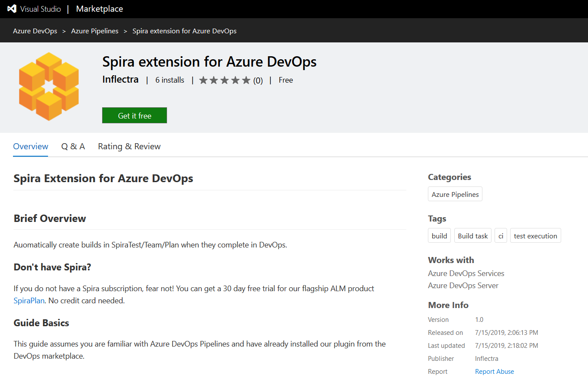This screenshot has height=379, width=588.
Task: Click the Tags heading
Action: [x=437, y=218]
